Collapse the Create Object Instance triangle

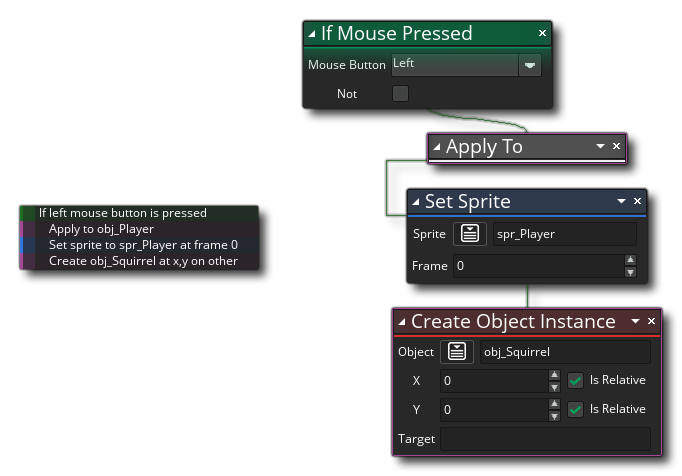402,322
